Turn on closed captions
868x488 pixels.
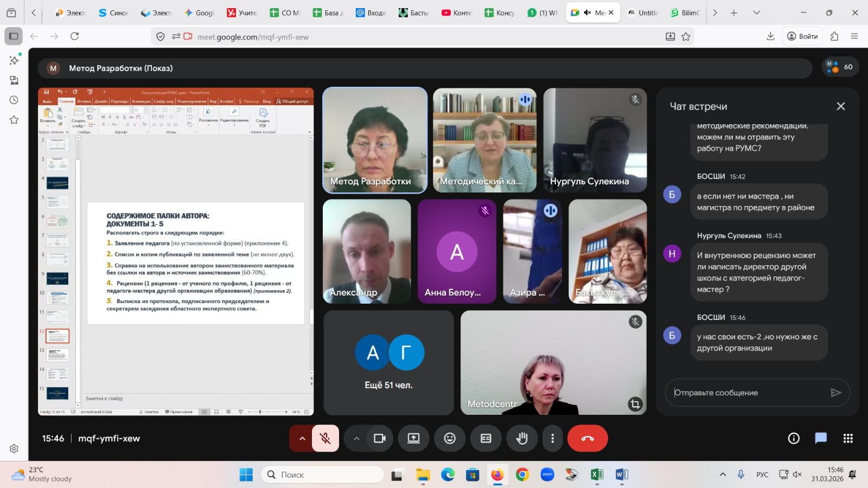click(x=486, y=438)
